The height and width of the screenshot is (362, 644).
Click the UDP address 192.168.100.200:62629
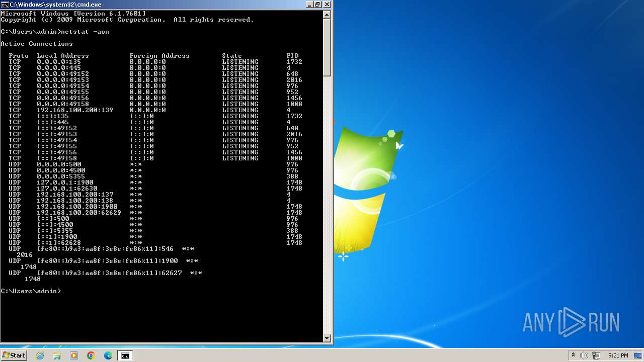coord(79,213)
